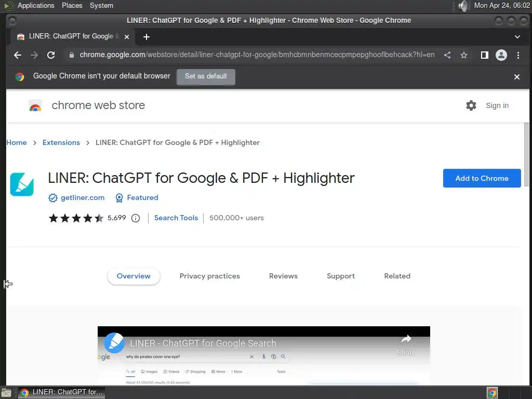The image size is (532, 399).
Task: Expand the tab search dropdown arrow
Action: [517, 37]
